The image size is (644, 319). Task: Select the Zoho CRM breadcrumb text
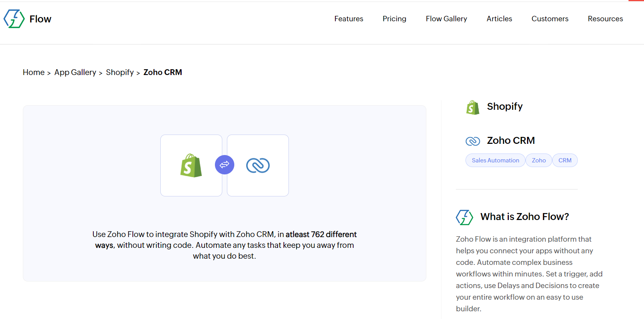(163, 72)
